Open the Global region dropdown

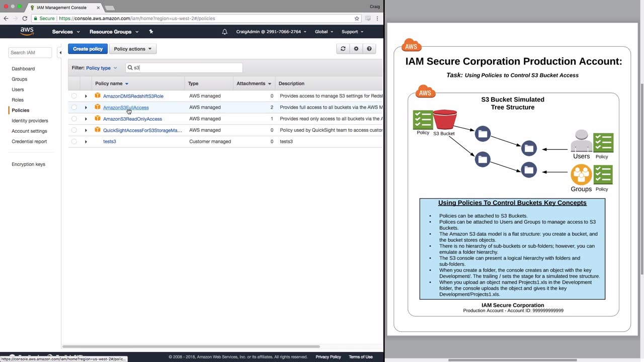point(324,32)
